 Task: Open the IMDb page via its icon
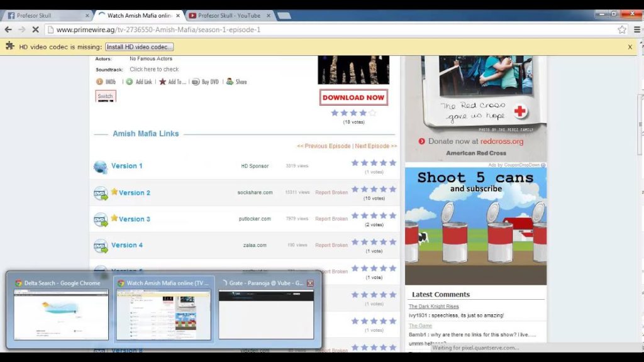pyautogui.click(x=101, y=82)
